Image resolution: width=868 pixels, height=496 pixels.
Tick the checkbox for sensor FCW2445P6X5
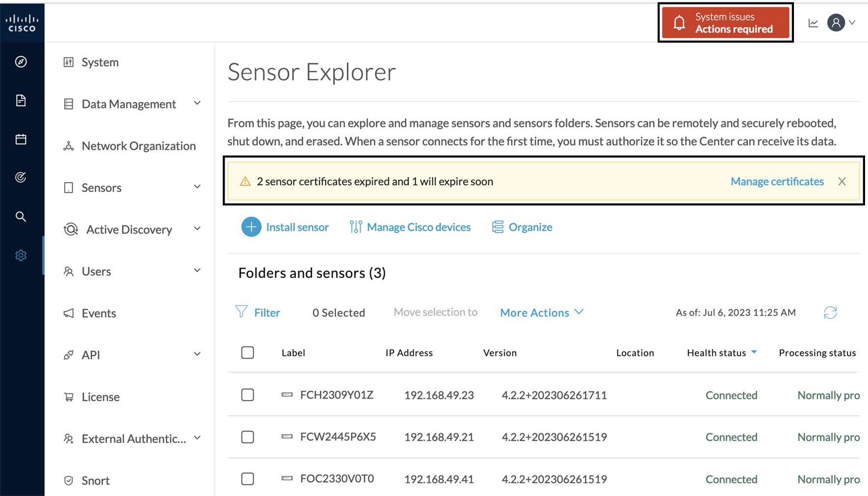click(248, 437)
